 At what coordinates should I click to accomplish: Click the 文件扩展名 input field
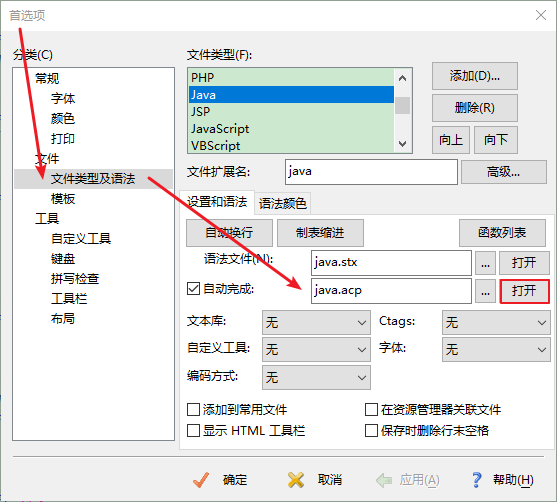pos(371,172)
